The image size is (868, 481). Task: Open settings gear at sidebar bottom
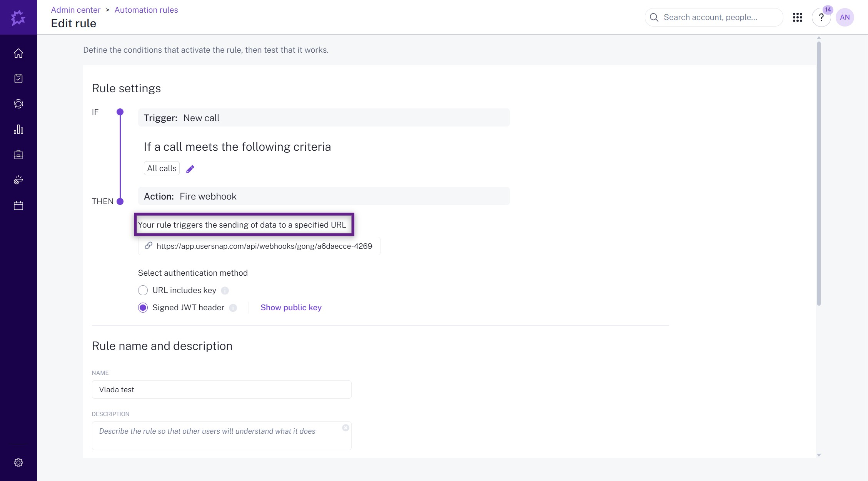[x=18, y=462]
